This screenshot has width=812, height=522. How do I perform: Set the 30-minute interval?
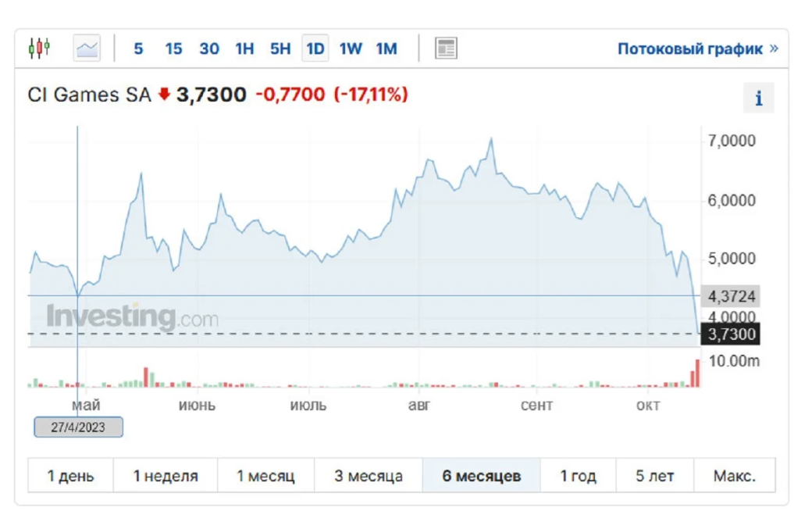point(209,48)
